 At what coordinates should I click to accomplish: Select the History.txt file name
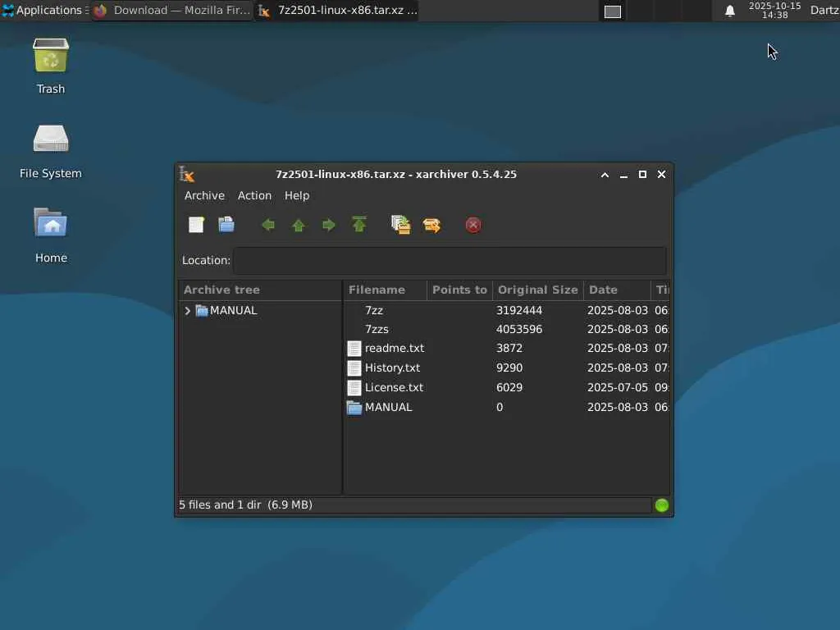point(392,368)
